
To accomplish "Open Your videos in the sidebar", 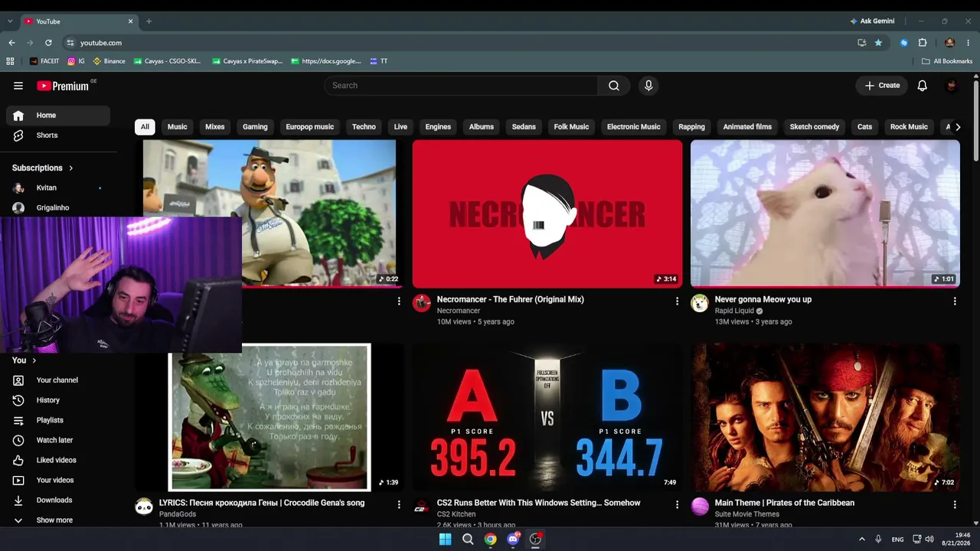I will [58, 480].
